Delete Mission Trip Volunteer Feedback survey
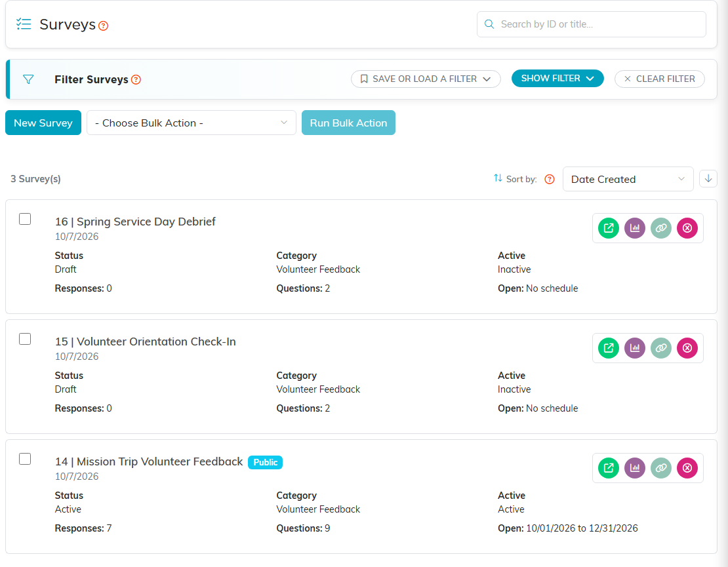This screenshot has height=567, width=728. (x=687, y=468)
